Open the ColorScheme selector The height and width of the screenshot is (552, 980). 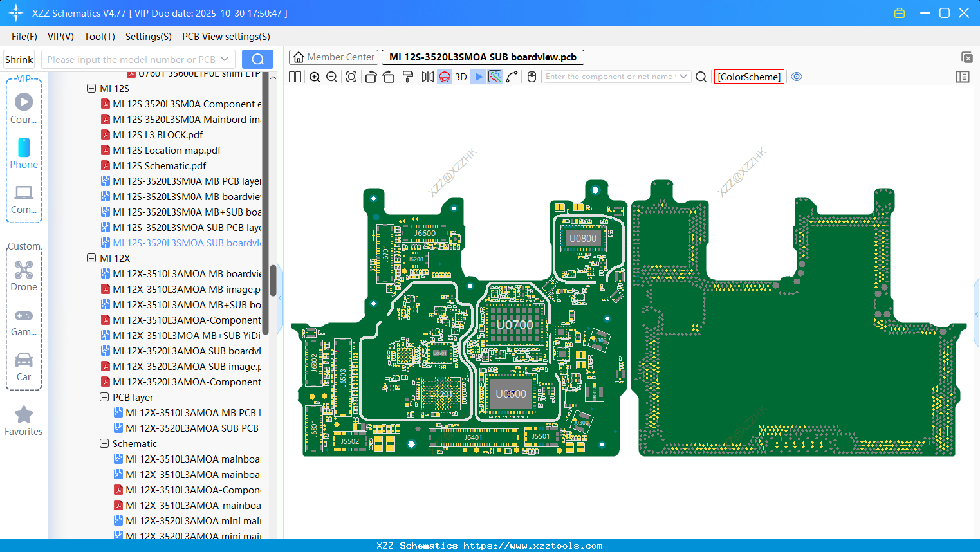click(x=749, y=77)
